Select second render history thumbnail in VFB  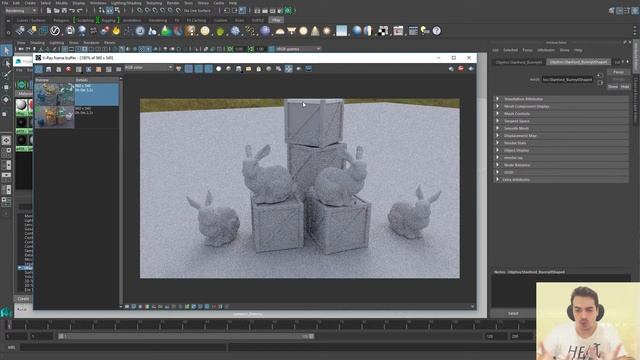54,117
